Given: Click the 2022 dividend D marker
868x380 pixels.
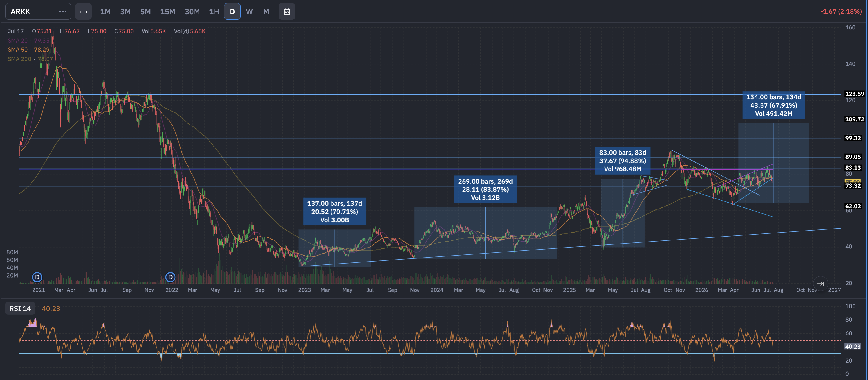Looking at the screenshot, I should point(171,277).
